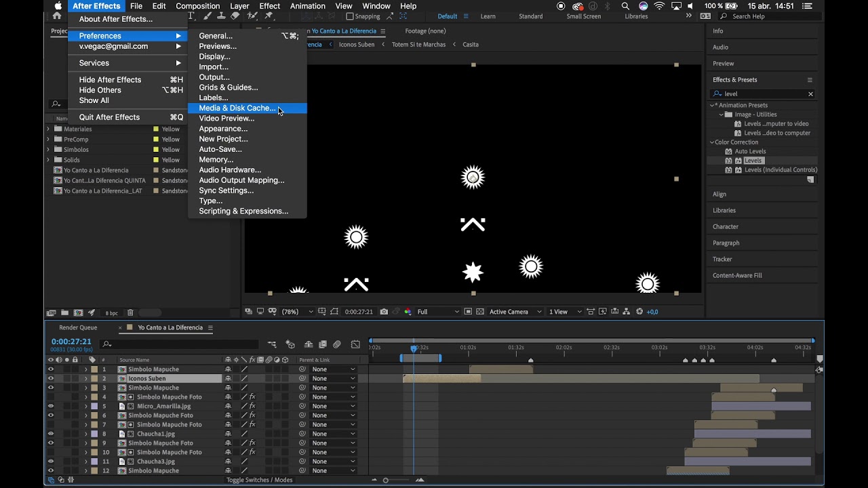Select the Brush tool in toolbar
The height and width of the screenshot is (488, 868).
tap(209, 16)
